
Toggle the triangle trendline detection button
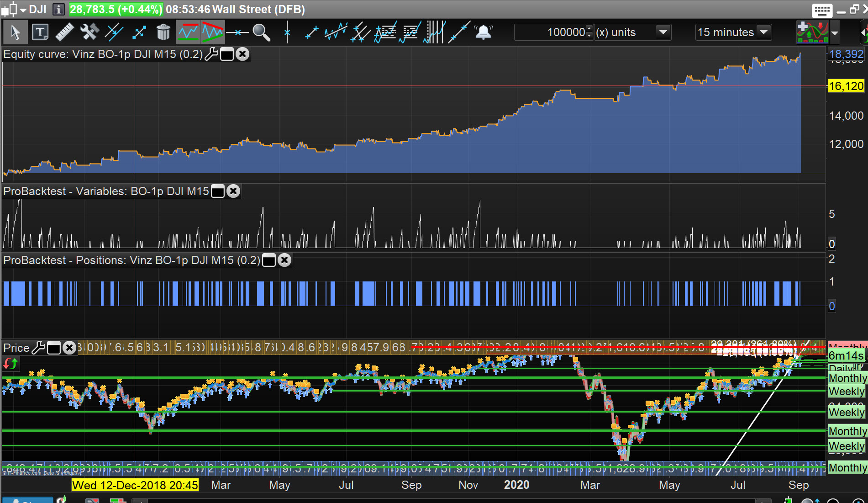(212, 32)
